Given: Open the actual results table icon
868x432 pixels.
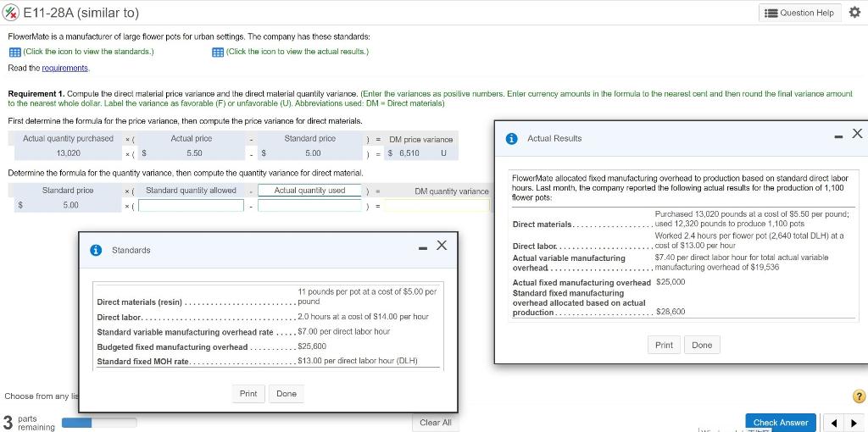Looking at the screenshot, I should pyautogui.click(x=218, y=52).
